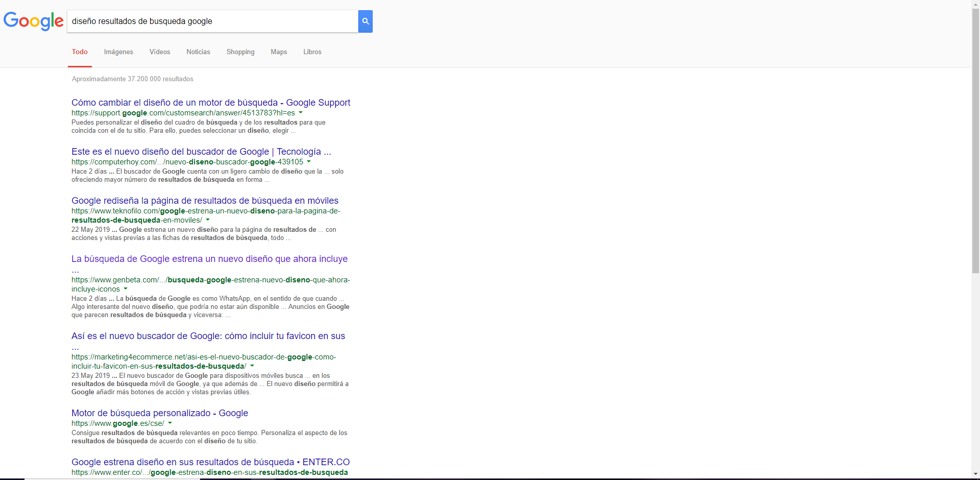Open the Libros tab
The image size is (980, 480).
click(x=312, y=52)
